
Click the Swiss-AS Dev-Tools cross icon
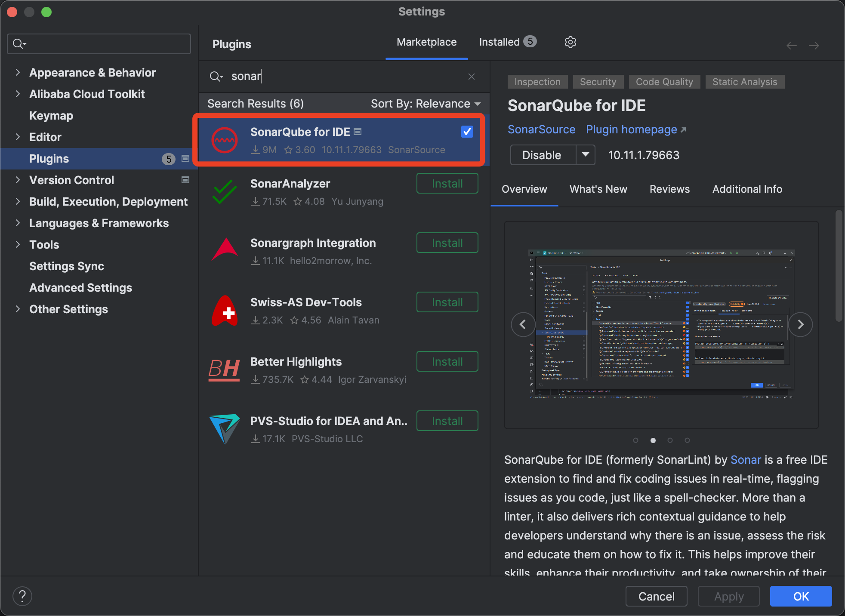coord(224,311)
